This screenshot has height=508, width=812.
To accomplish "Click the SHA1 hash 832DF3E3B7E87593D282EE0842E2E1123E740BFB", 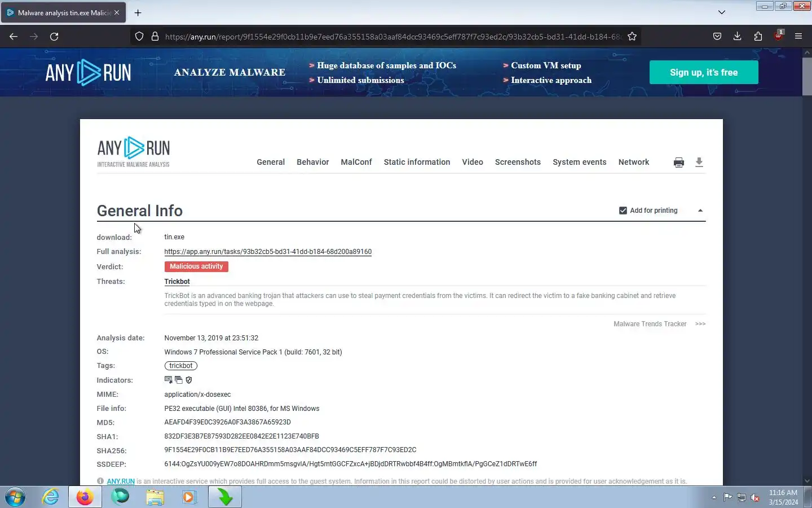I will 242,436.
